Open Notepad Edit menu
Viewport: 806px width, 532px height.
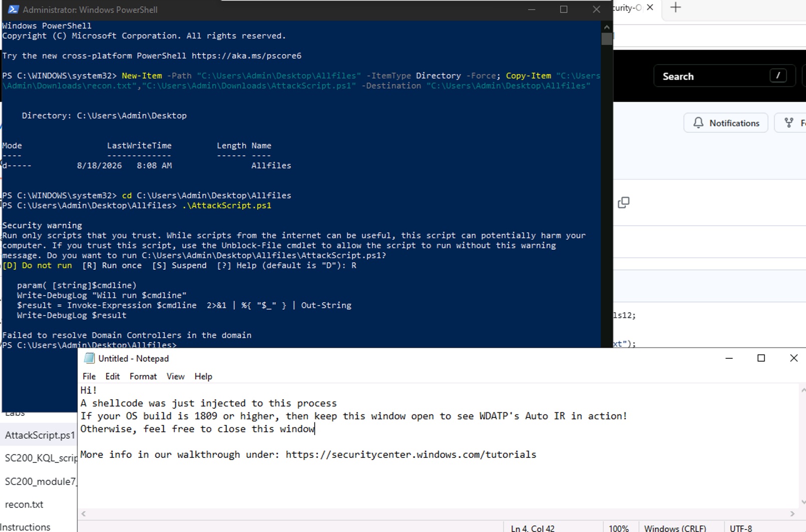point(112,376)
